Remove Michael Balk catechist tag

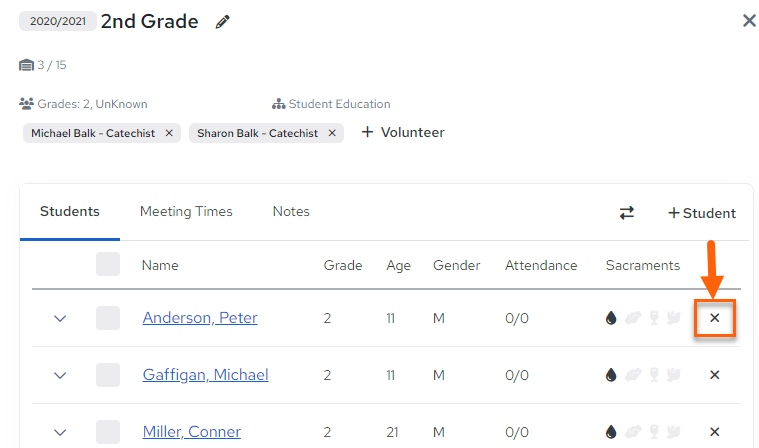click(x=169, y=133)
